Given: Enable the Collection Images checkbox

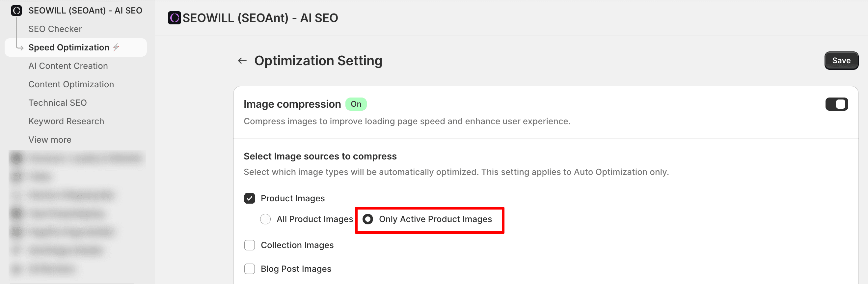Looking at the screenshot, I should pos(249,245).
